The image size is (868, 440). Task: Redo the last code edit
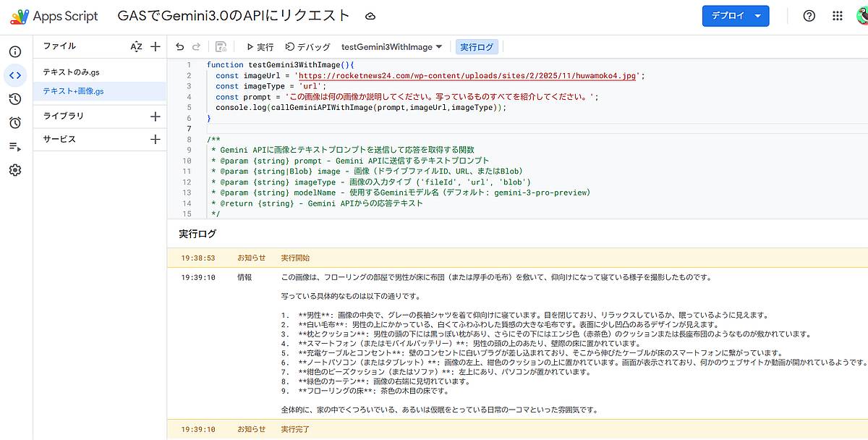[x=197, y=46]
